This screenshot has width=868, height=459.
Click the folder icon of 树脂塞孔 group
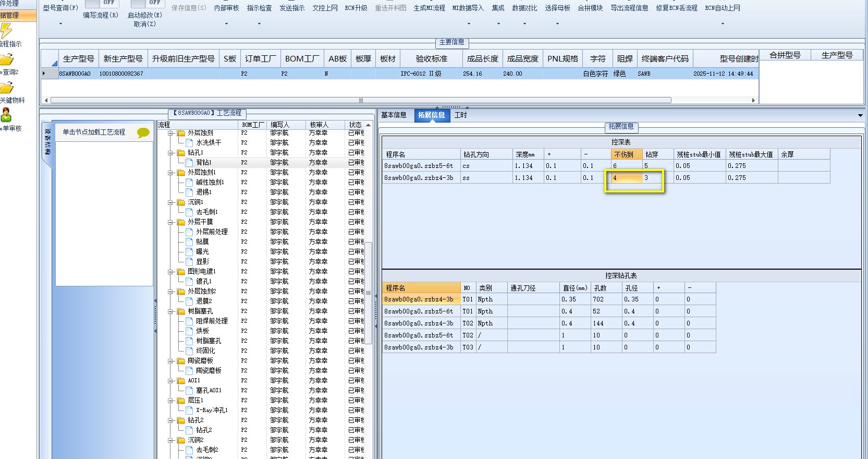(181, 311)
